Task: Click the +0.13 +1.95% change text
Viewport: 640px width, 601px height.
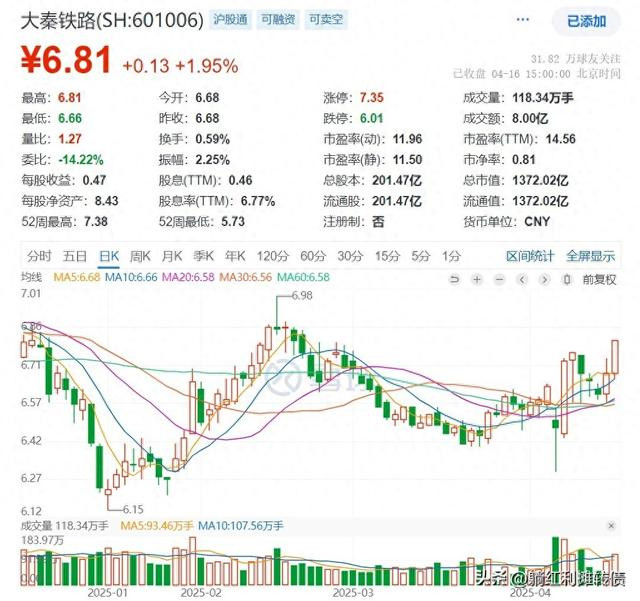Action: [180, 66]
